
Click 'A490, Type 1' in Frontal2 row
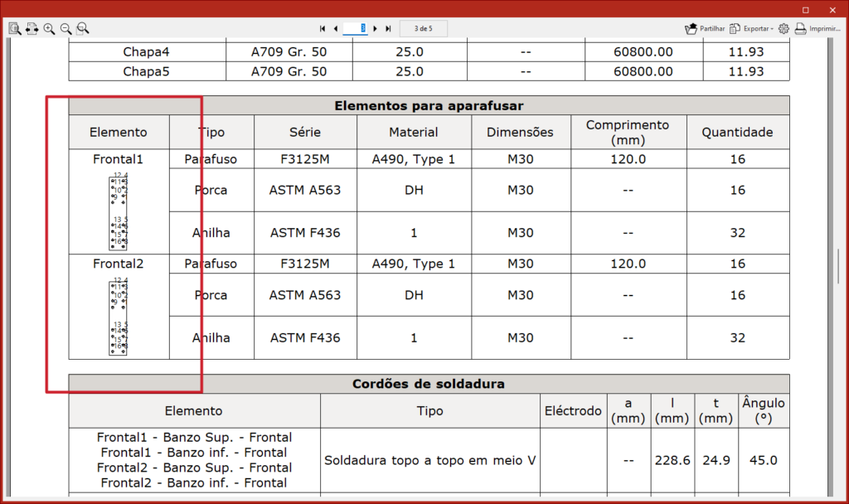tap(414, 264)
